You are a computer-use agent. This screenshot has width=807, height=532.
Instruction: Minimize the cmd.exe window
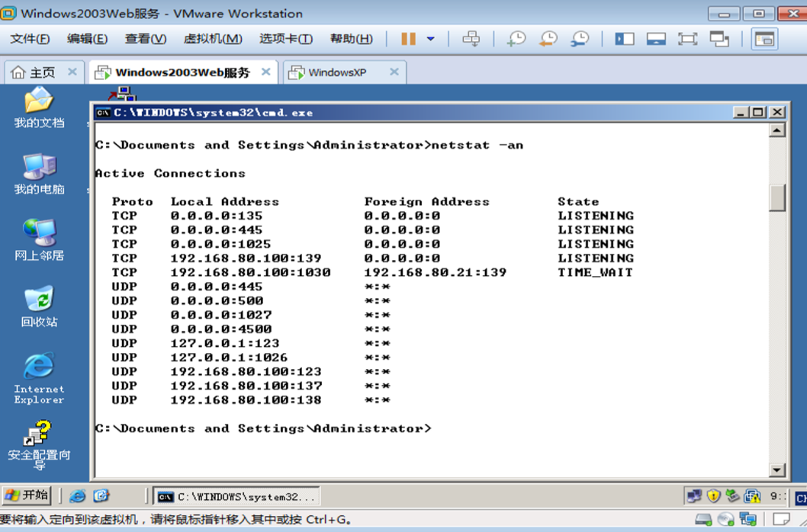tap(741, 112)
